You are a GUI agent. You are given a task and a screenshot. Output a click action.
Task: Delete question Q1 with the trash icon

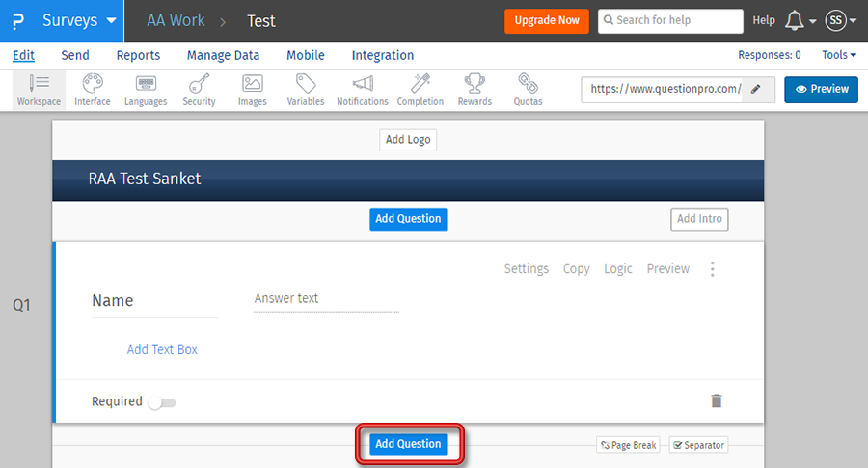tap(717, 400)
